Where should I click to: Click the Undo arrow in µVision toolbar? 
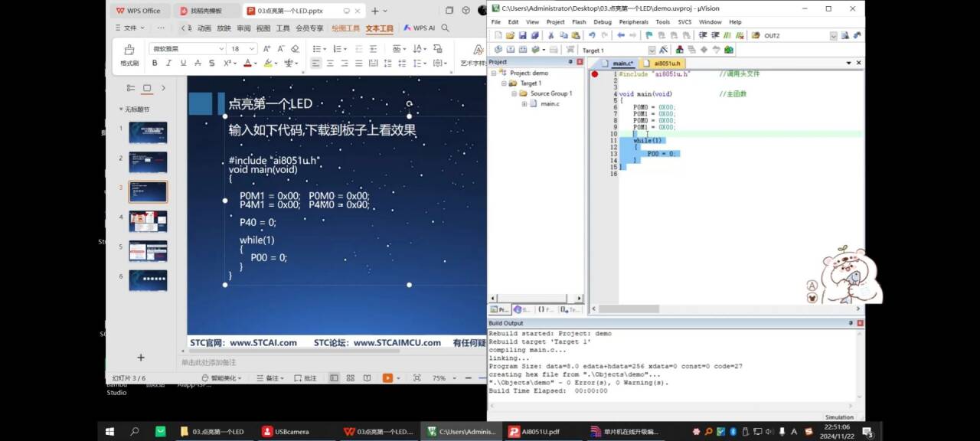pyautogui.click(x=592, y=35)
